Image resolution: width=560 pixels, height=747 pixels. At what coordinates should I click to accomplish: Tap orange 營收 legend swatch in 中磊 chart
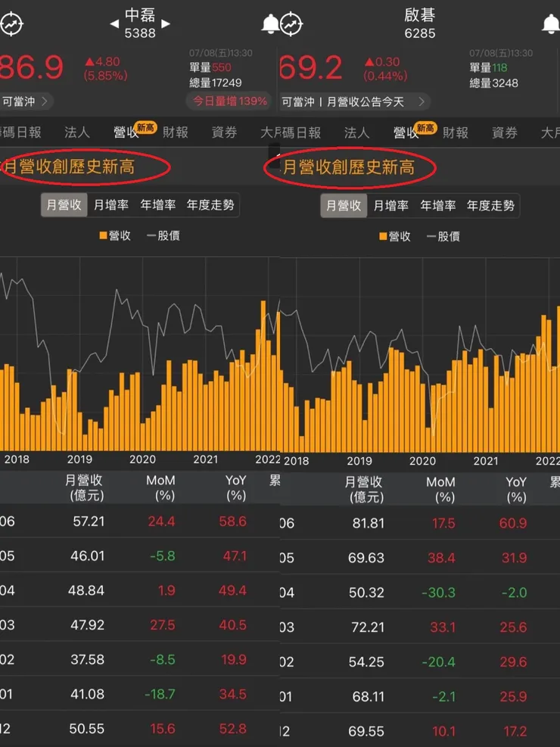point(103,235)
